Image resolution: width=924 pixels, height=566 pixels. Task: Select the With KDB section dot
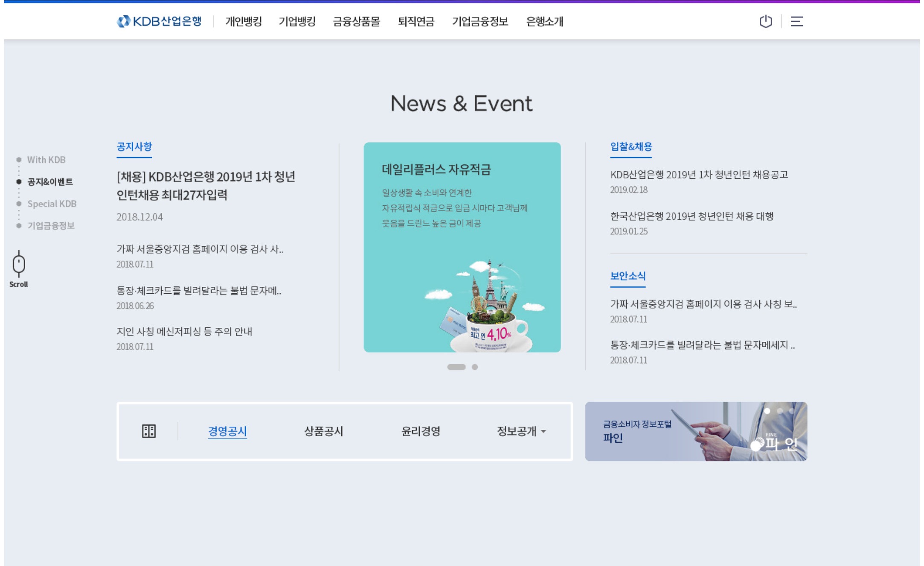coord(19,160)
